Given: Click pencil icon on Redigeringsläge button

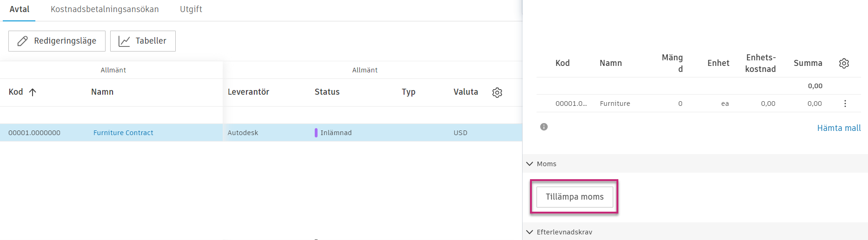Looking at the screenshot, I should pos(22,41).
